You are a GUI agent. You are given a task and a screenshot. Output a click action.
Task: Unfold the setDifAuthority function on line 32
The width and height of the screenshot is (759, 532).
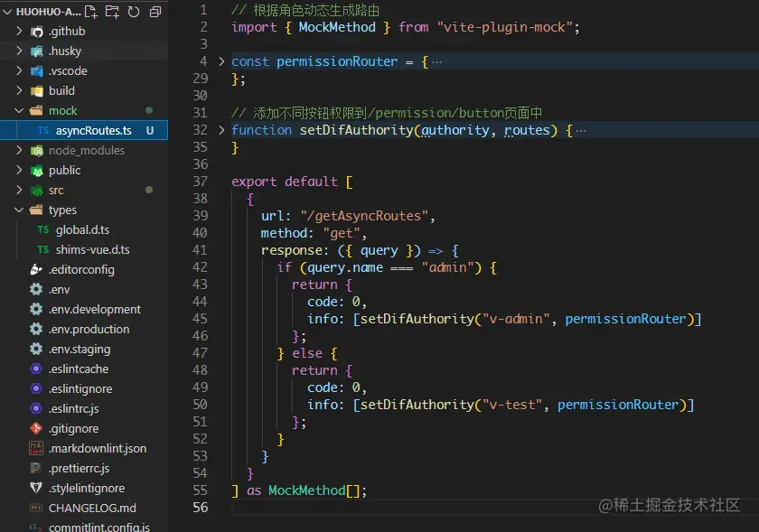click(x=221, y=130)
